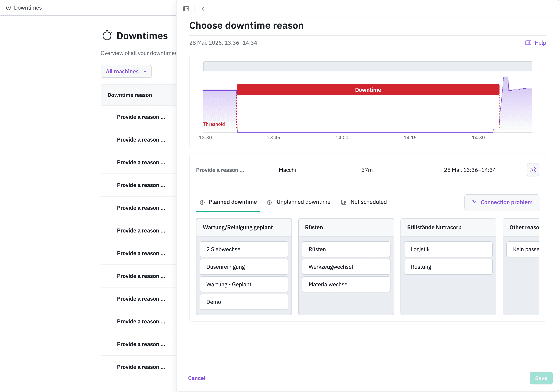Click the Not scheduled calendar icon

tap(344, 202)
